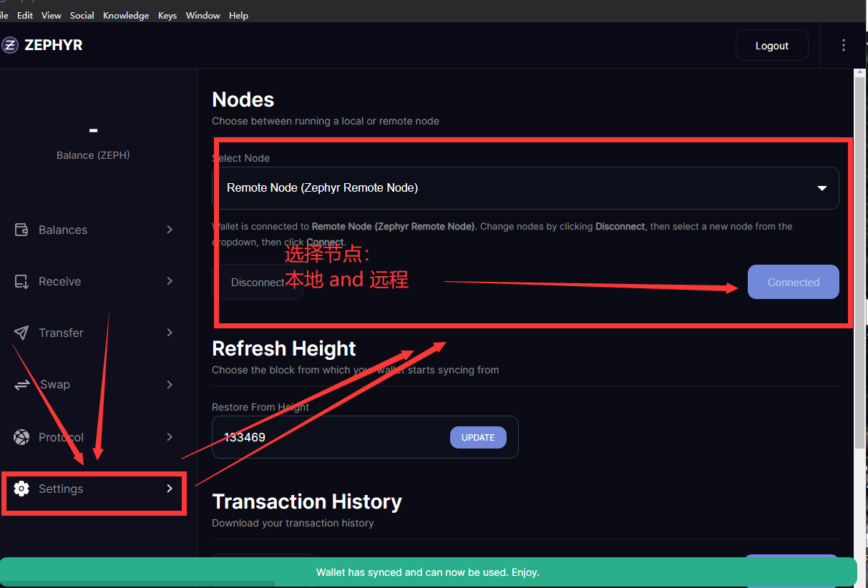Expand the Swap section chevron

pos(170,384)
